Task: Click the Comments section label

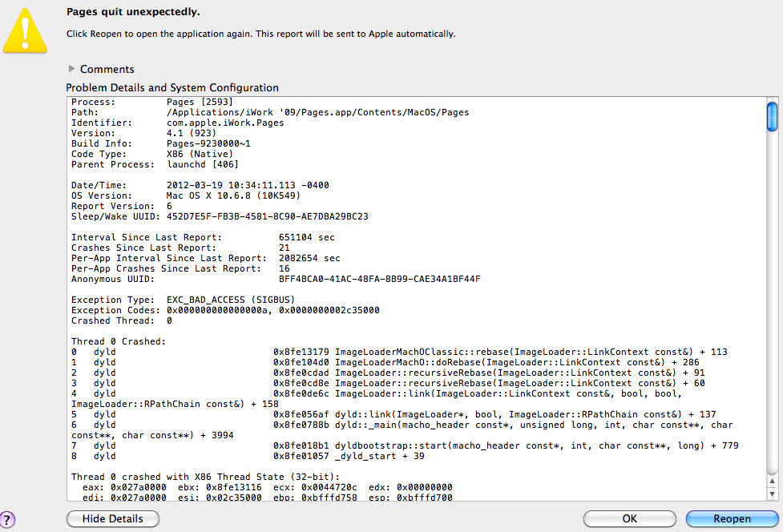Action: 107,69
